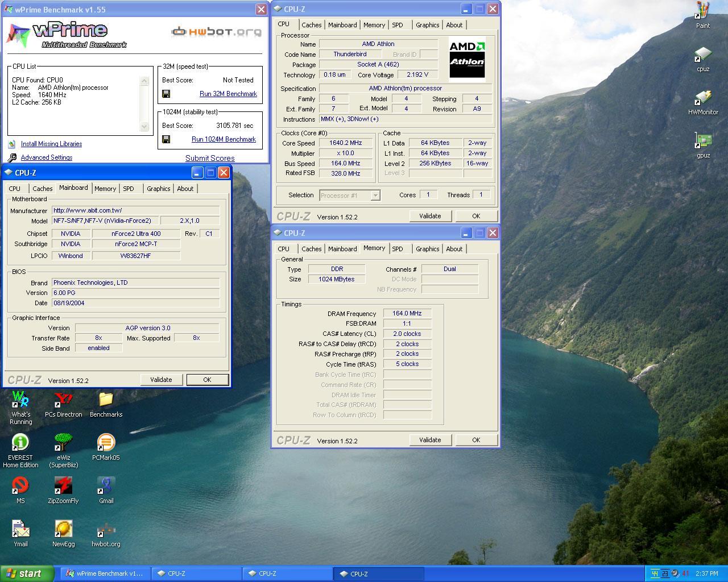Click the 2:37 PM clock in tray

tap(707, 573)
